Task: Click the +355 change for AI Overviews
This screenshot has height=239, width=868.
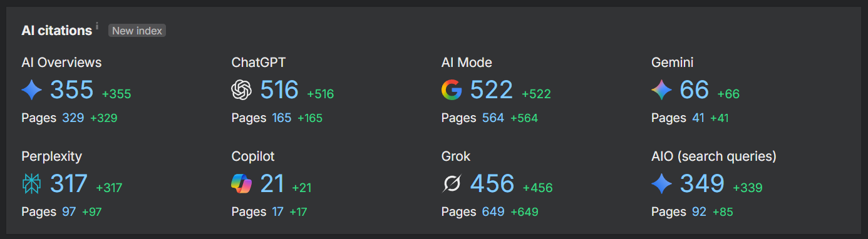Action: tap(116, 94)
